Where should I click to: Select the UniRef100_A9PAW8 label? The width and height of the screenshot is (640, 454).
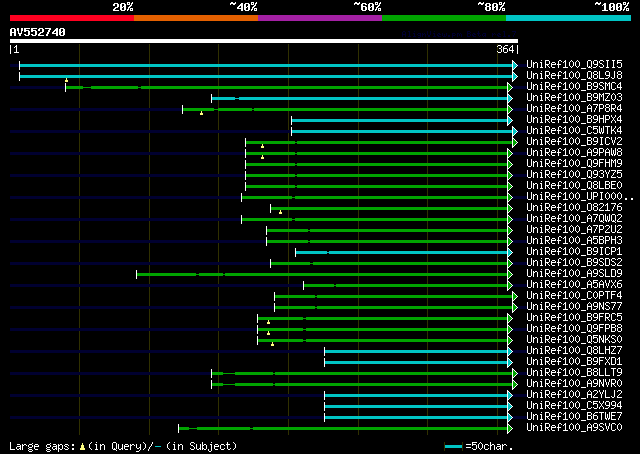[574, 153]
